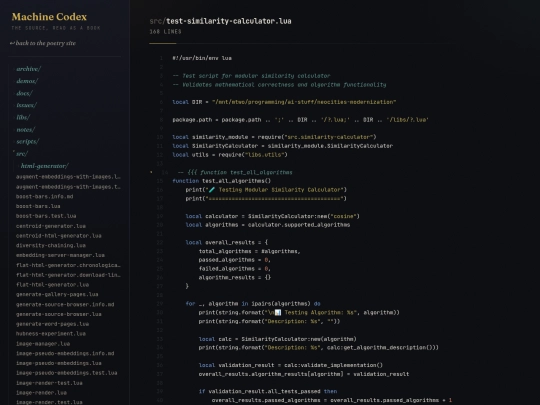Open hubness-experiment.lua

(51, 334)
